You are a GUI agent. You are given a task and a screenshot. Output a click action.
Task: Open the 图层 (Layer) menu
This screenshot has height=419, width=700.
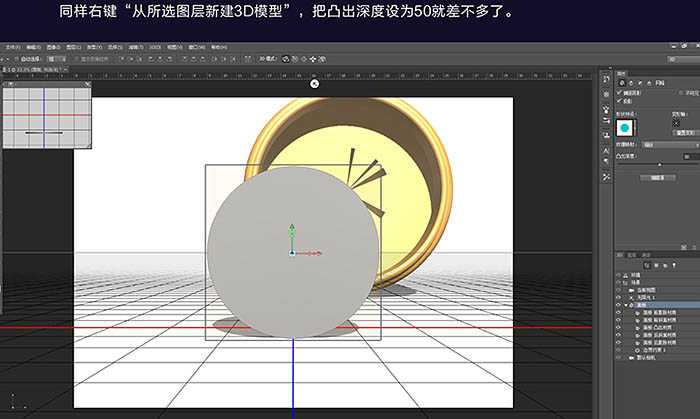pyautogui.click(x=74, y=47)
